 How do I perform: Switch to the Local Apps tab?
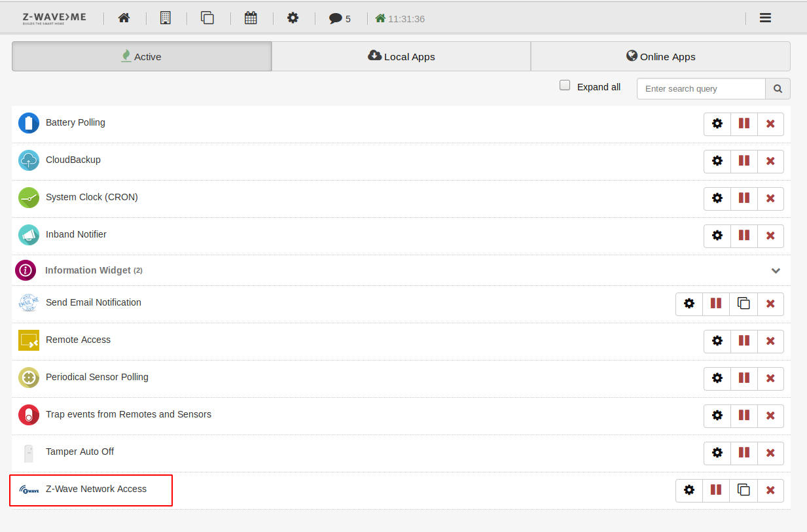[x=401, y=57]
